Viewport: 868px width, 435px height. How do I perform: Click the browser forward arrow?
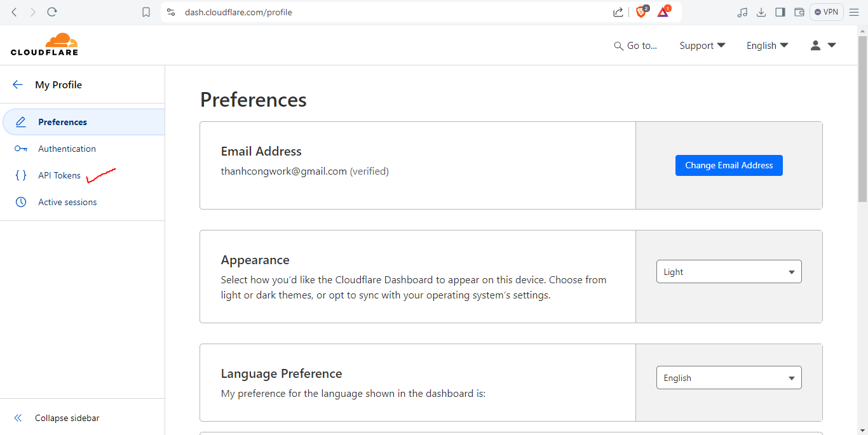coord(33,12)
